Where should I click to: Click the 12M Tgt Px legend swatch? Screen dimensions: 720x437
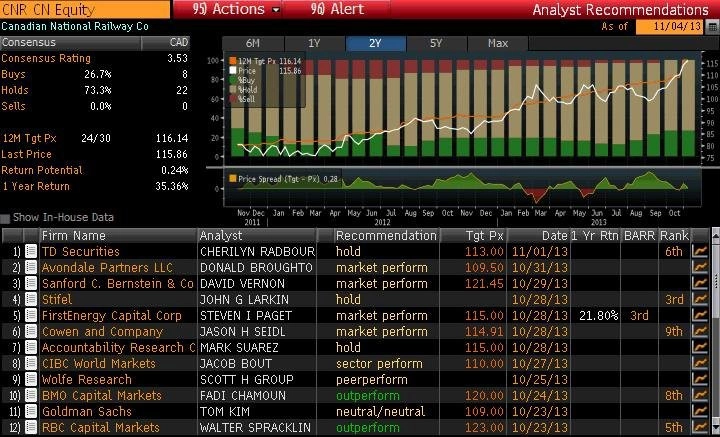point(233,61)
